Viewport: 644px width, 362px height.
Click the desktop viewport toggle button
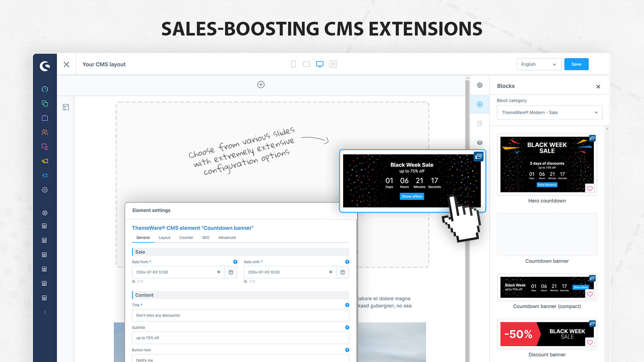[x=319, y=64]
